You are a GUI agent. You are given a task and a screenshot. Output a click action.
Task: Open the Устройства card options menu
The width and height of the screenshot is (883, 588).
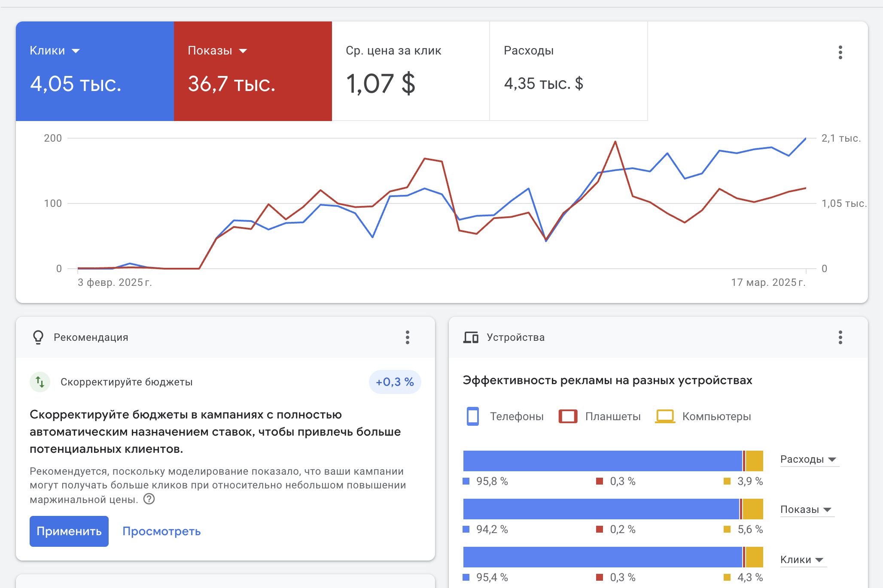click(840, 337)
